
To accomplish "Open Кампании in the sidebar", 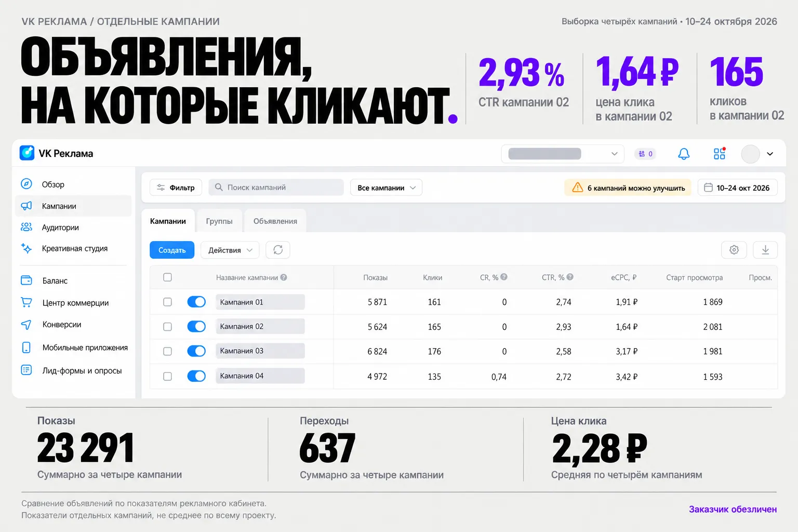I will [73, 206].
